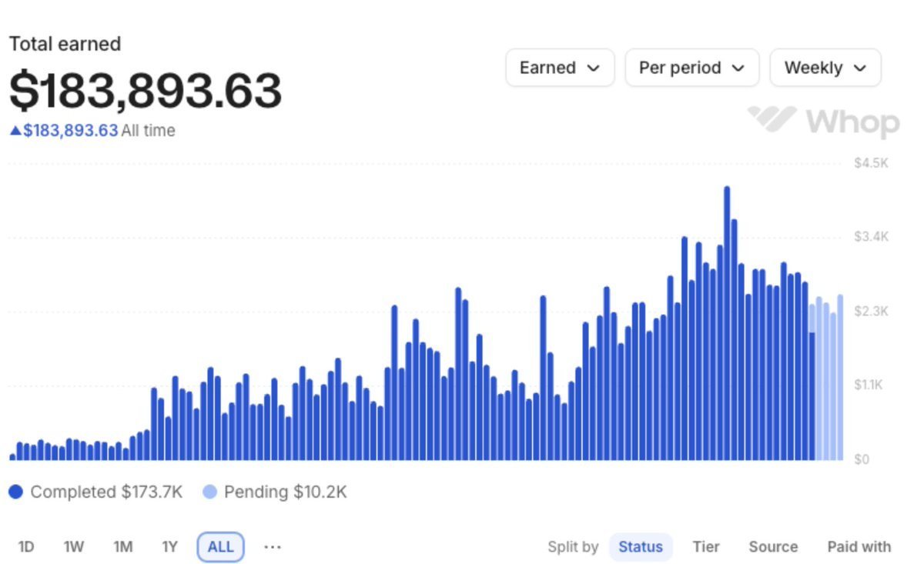This screenshot has width=924, height=564.
Task: Click the $0 axis label
Action: point(862,459)
